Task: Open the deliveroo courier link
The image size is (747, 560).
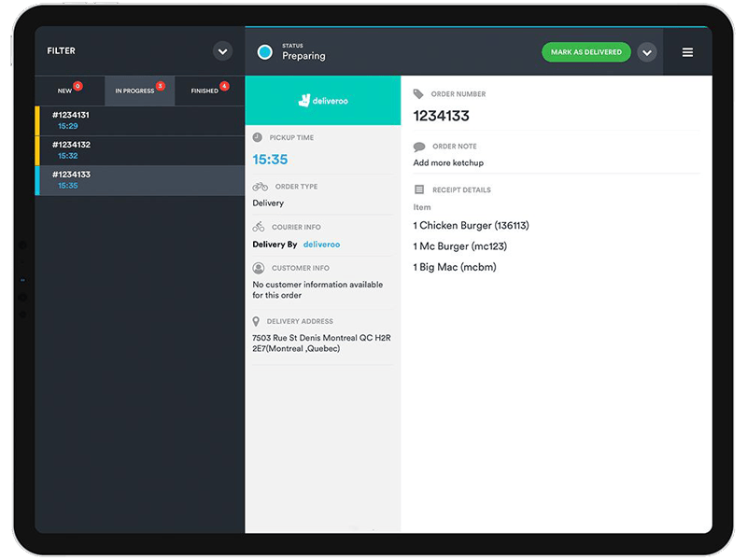Action: 321,245
